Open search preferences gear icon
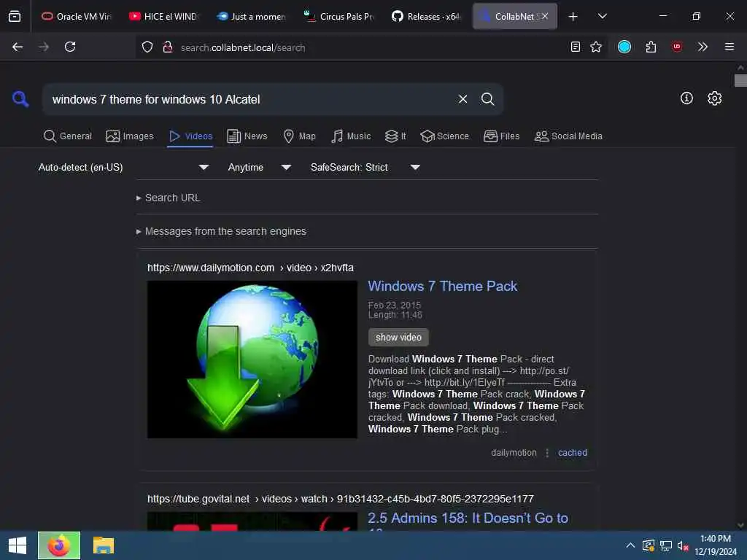The height and width of the screenshot is (560, 747). coord(715,98)
